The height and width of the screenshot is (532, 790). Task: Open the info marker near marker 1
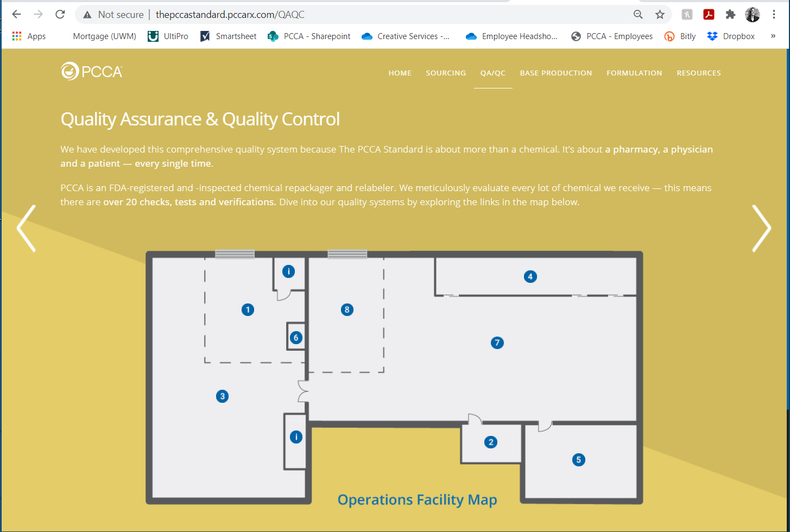(288, 271)
